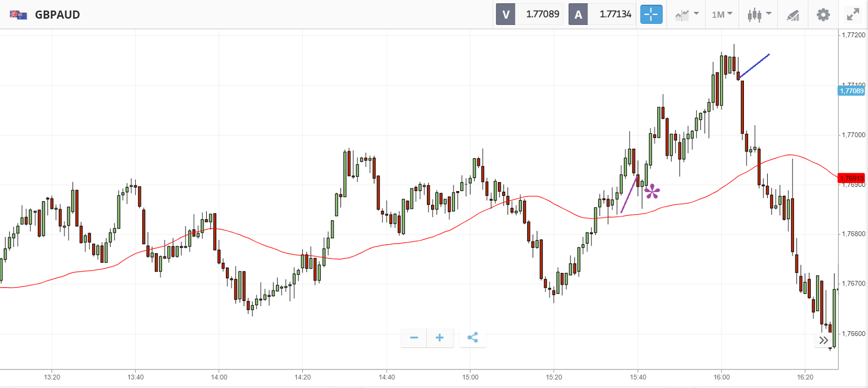Expand chart to full screen
This screenshot has width=868, height=388.
tap(853, 14)
